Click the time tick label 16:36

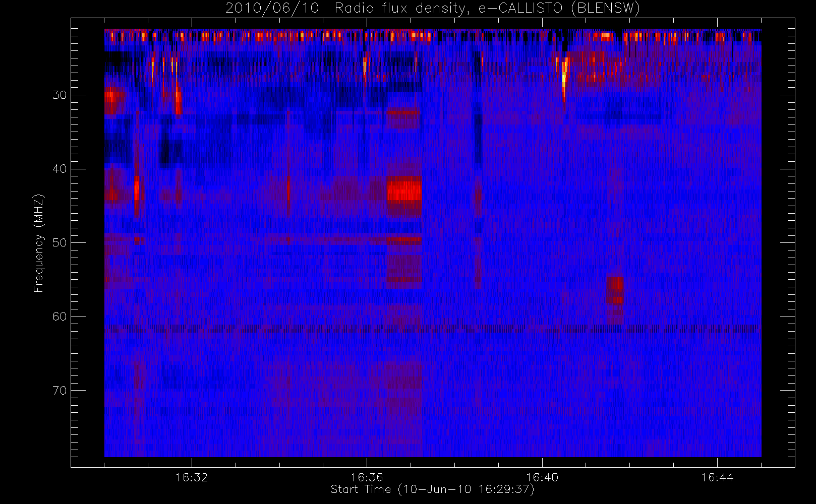pos(367,477)
